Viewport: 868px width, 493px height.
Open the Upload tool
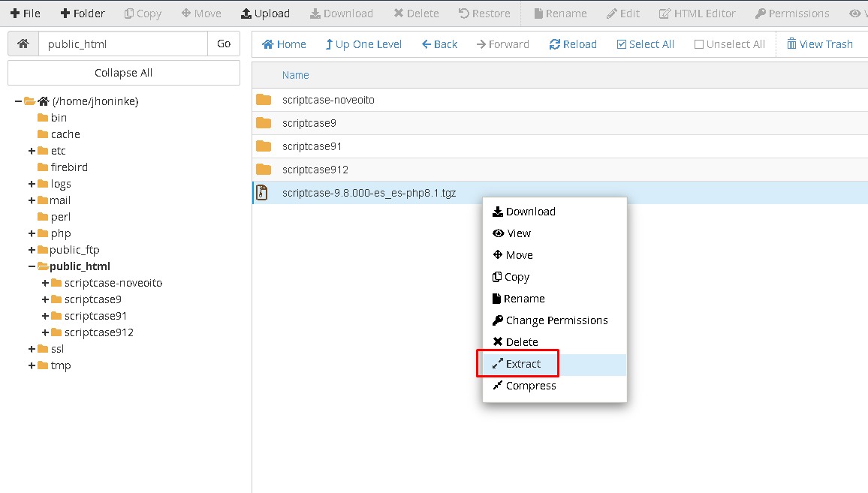(265, 14)
